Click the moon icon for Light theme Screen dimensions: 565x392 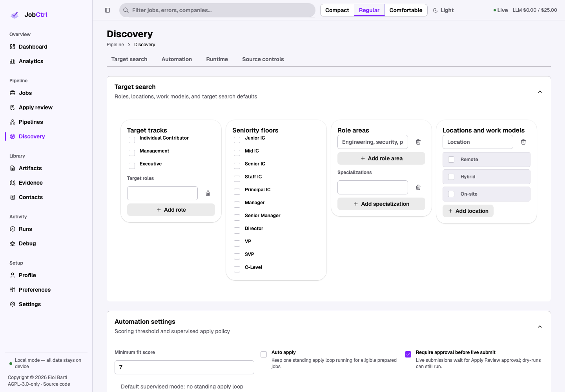[x=436, y=10]
